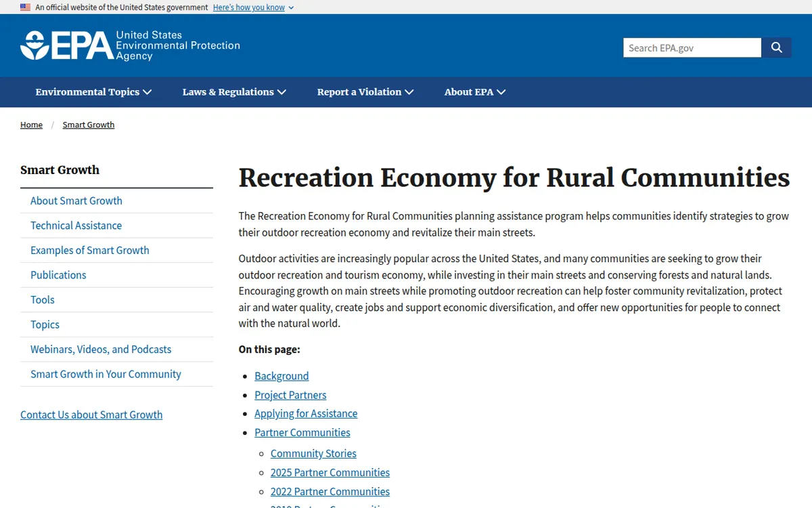Viewport: 812px width, 508px height.
Task: Open the Environmental Topics menu
Action: (x=93, y=92)
